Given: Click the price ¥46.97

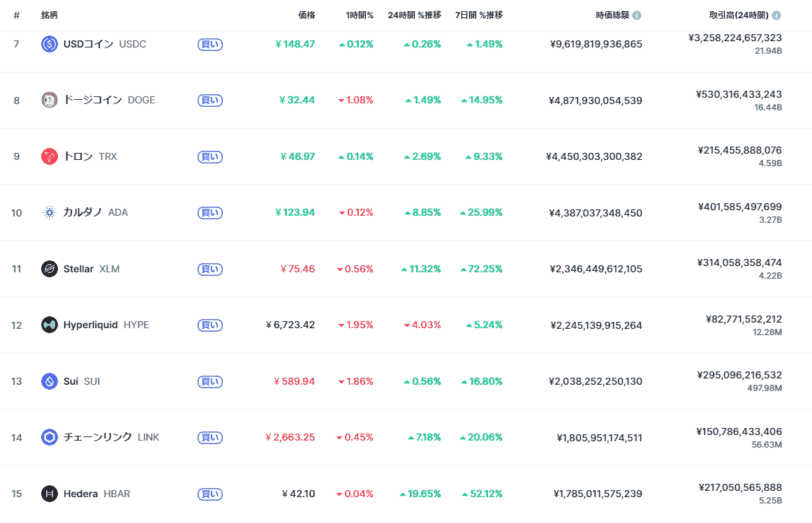Looking at the screenshot, I should pyautogui.click(x=297, y=156).
